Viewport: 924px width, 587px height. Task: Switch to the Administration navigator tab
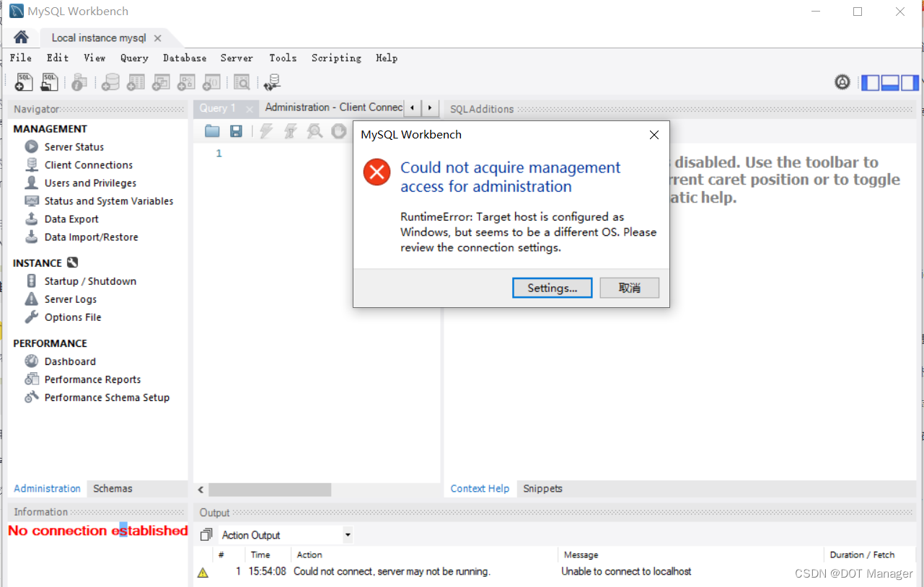[x=48, y=488]
